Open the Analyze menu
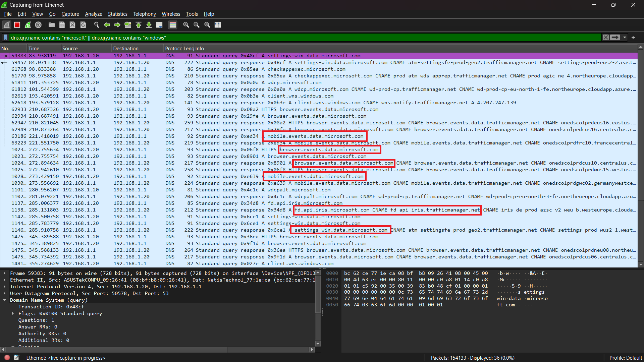The height and width of the screenshot is (362, 644). [x=93, y=14]
